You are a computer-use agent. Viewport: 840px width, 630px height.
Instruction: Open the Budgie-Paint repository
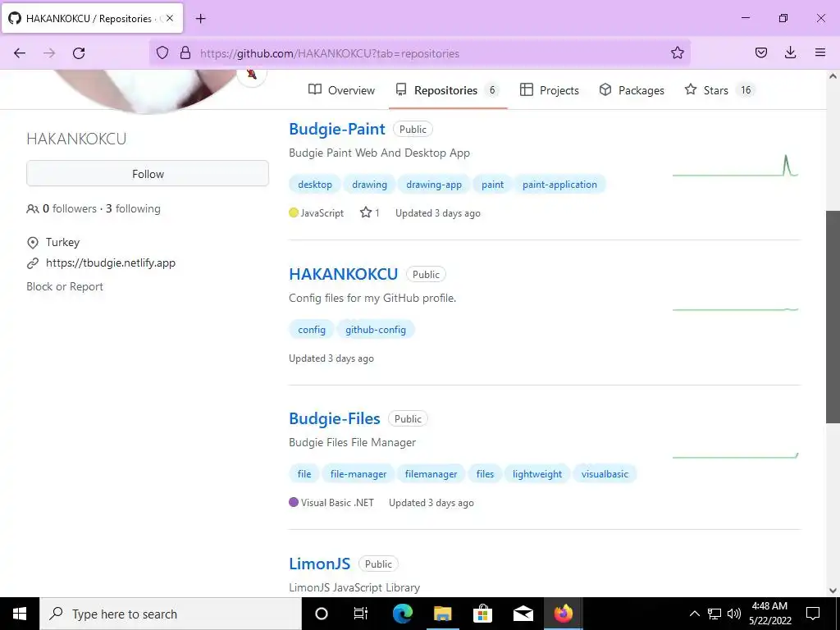click(337, 129)
